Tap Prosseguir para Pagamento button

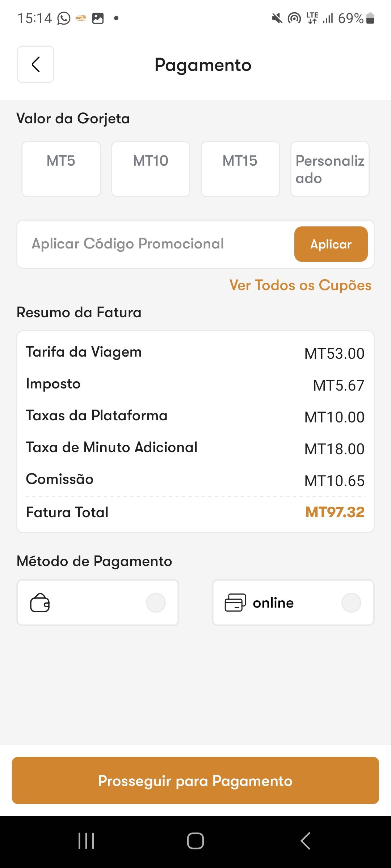point(195,780)
